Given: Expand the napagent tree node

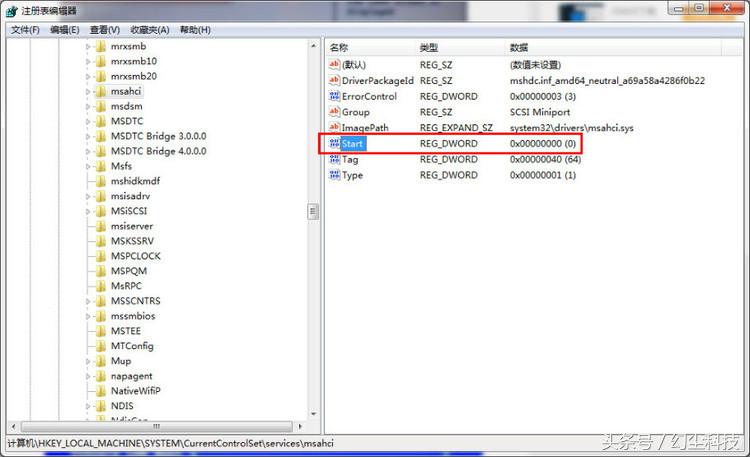Looking at the screenshot, I should coord(88,376).
